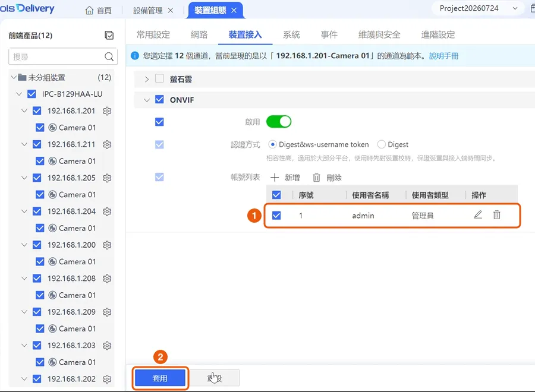Viewport: 535px width, 392px height.
Task: Uncheck the admin row checkbox
Action: 276,216
